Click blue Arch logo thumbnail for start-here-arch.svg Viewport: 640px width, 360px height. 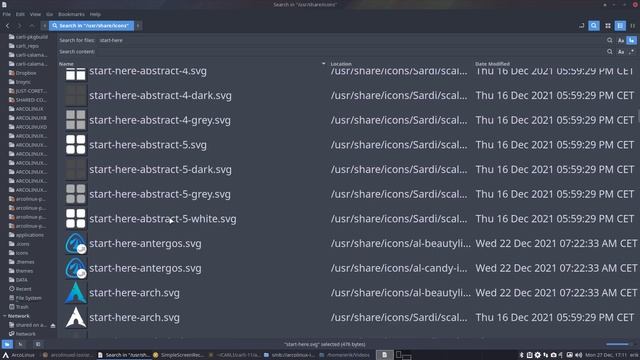pos(76,293)
